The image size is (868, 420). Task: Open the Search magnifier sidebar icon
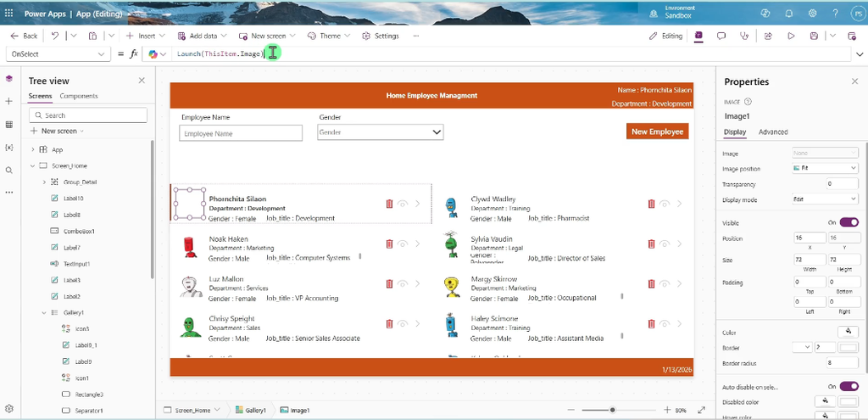coord(8,170)
